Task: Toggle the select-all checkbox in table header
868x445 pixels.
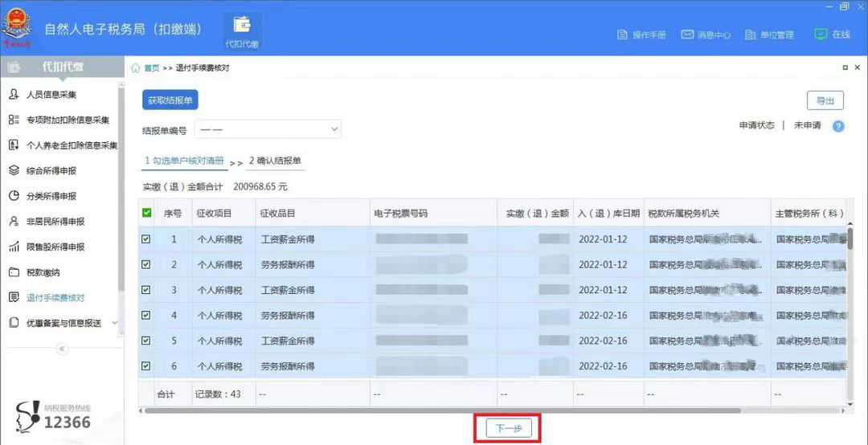Action: [146, 213]
